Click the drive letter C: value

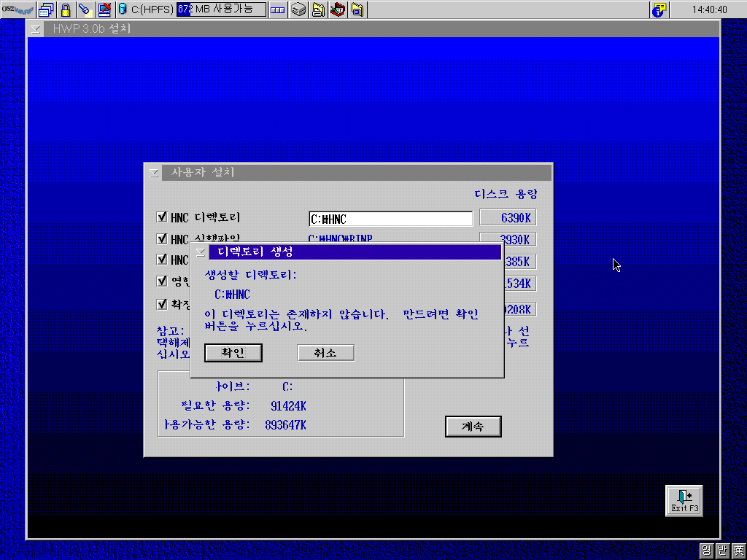pos(287,386)
